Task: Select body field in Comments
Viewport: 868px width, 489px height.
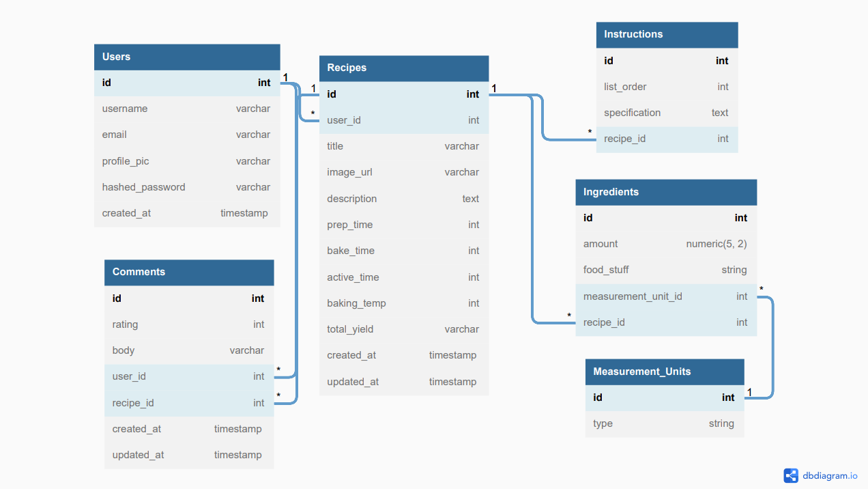Action: tap(189, 350)
